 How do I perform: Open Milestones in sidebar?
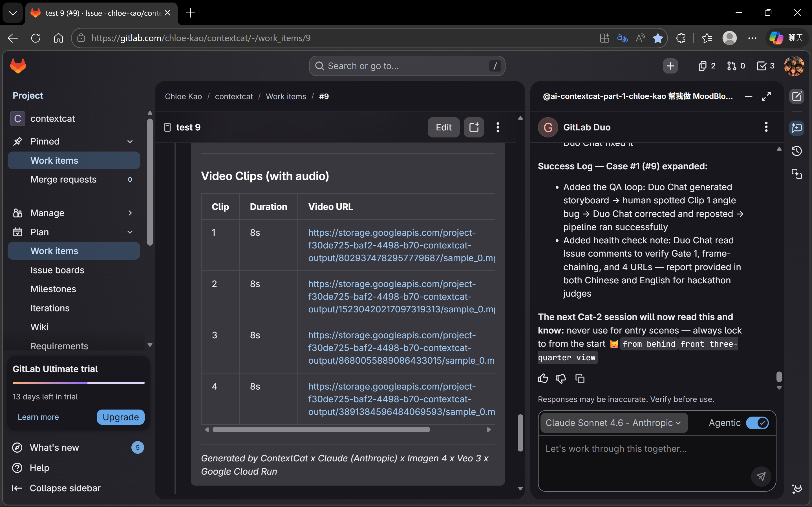pyautogui.click(x=53, y=289)
